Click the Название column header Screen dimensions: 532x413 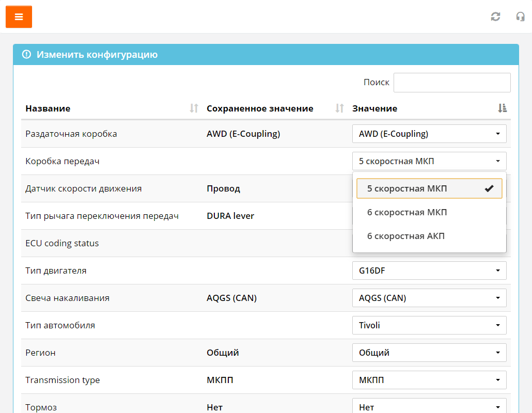(x=48, y=108)
